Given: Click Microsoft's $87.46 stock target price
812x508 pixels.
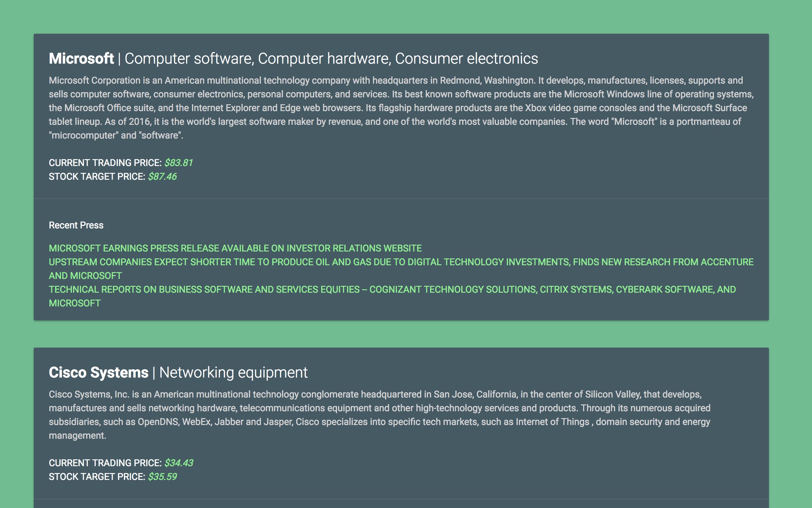Looking at the screenshot, I should tap(162, 177).
